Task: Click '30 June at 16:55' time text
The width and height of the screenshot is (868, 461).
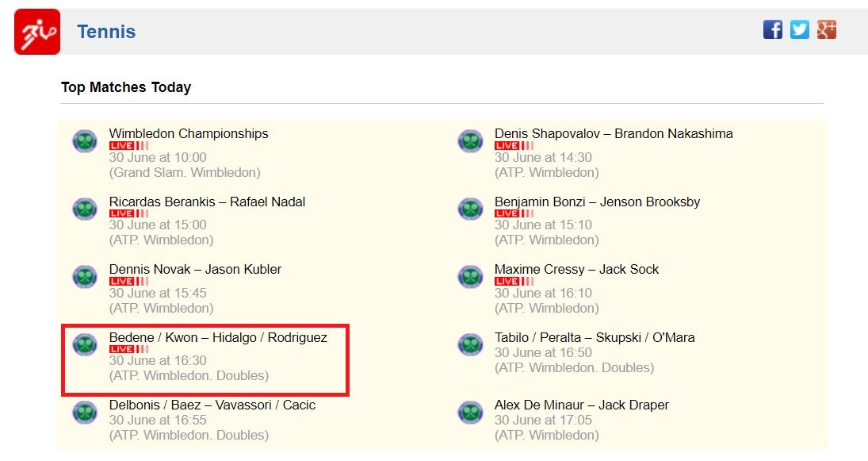Action: (158, 420)
